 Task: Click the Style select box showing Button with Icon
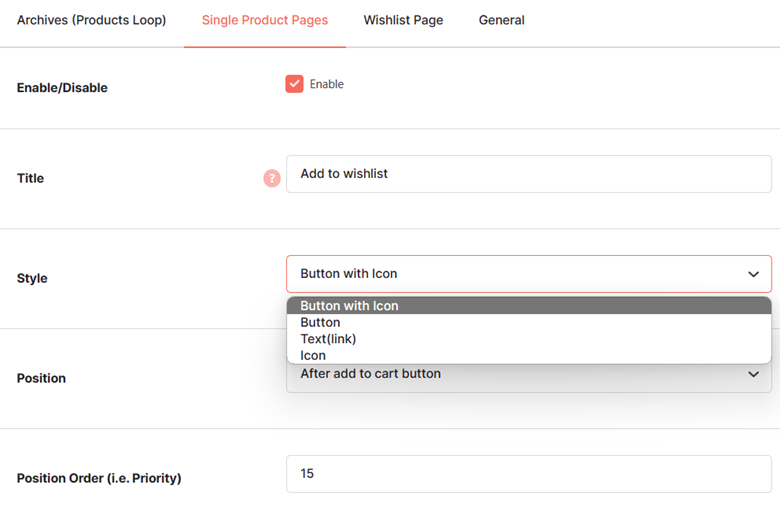click(529, 274)
